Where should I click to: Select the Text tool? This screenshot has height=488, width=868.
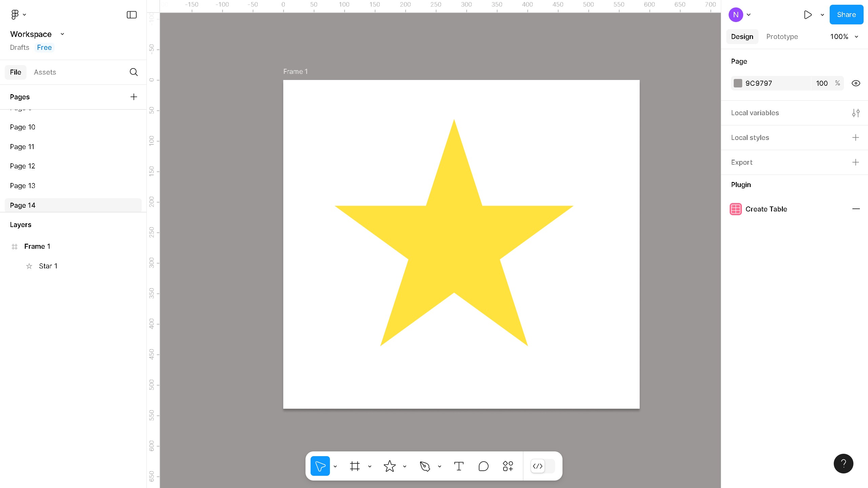pos(459,466)
